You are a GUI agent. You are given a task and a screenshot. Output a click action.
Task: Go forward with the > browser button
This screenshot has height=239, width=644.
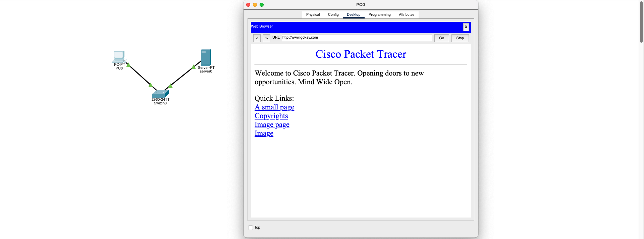267,38
